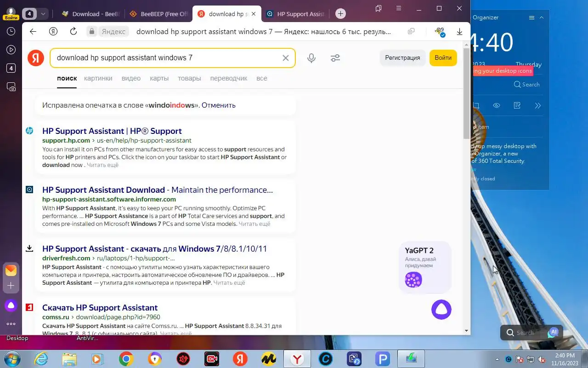Open the video player icon in browser sidebar
The image size is (588, 368).
pyautogui.click(x=11, y=50)
